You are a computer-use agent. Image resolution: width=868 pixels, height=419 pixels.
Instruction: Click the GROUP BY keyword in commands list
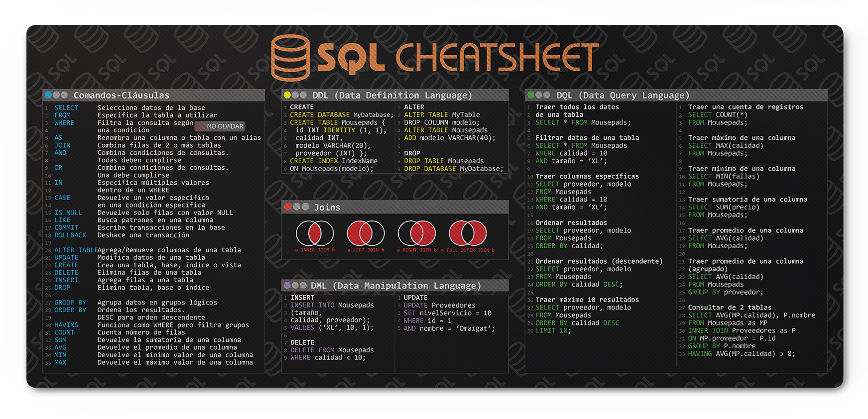coord(70,303)
